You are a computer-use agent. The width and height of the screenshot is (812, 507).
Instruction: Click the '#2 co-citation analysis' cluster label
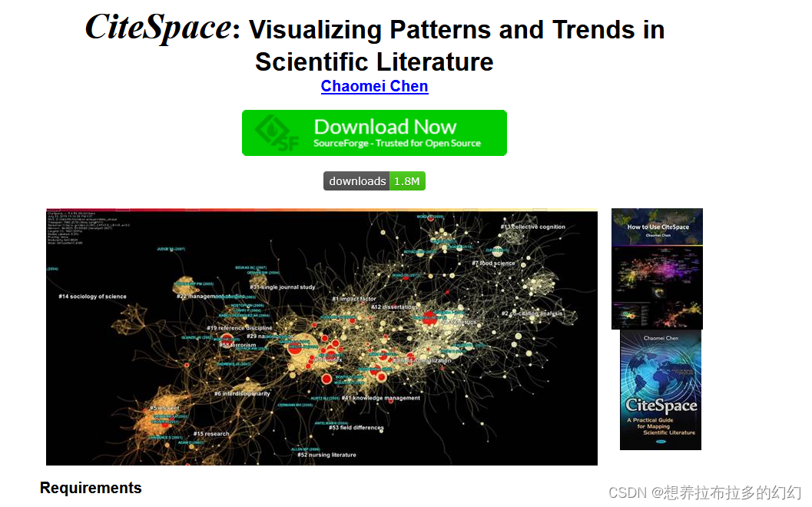point(532,313)
